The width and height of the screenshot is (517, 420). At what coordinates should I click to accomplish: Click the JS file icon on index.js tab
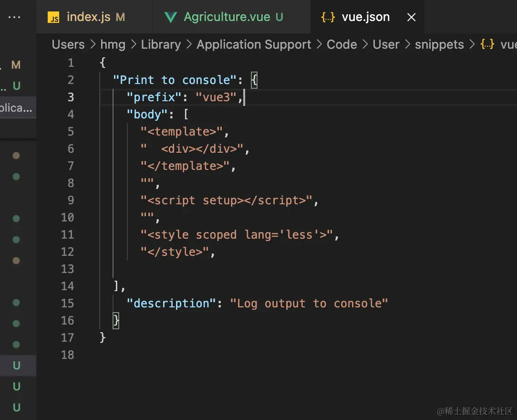pos(53,18)
